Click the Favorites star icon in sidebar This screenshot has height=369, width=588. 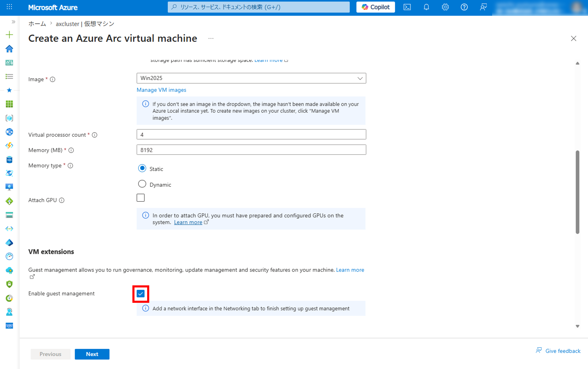(9, 90)
